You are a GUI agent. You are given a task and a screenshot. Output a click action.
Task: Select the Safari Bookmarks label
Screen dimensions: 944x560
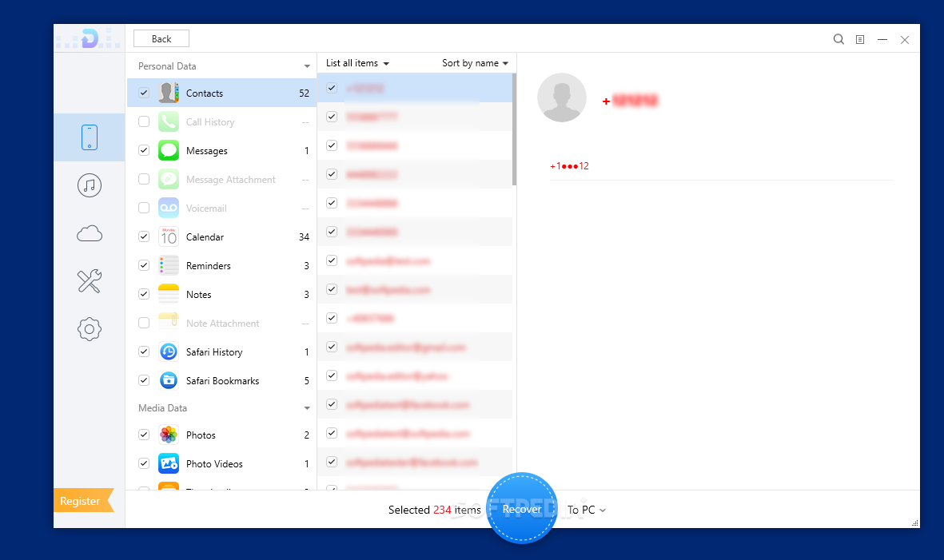click(222, 381)
